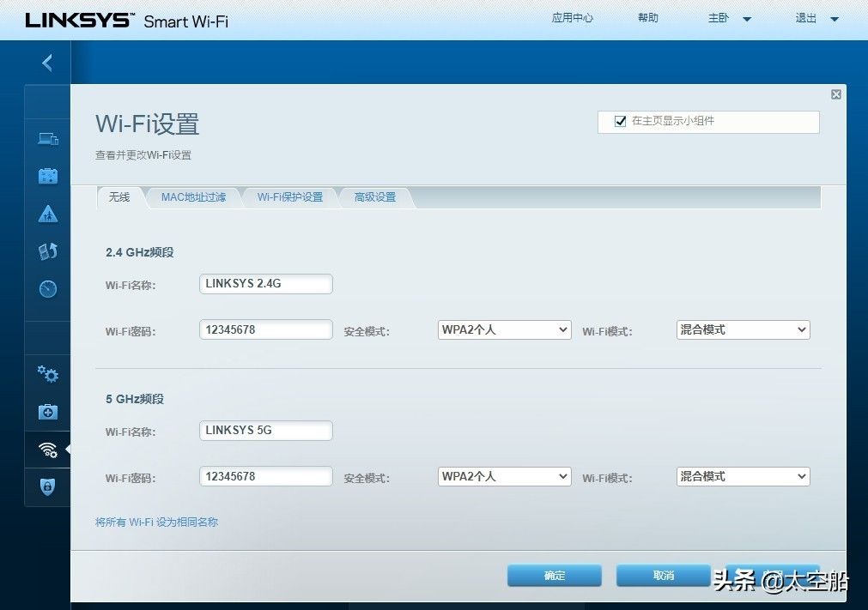Switch to the MAC地址过滤 tab
The height and width of the screenshot is (610, 868).
pyautogui.click(x=193, y=197)
